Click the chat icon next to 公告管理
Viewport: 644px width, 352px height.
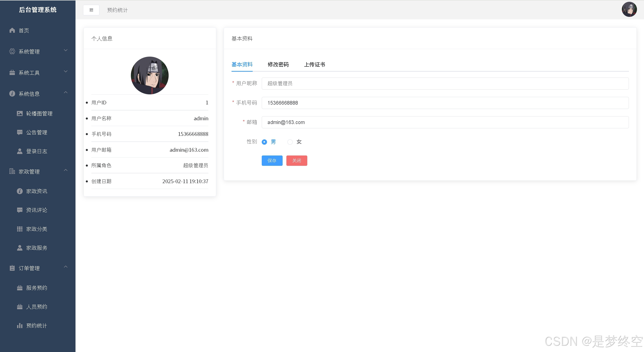tap(20, 132)
